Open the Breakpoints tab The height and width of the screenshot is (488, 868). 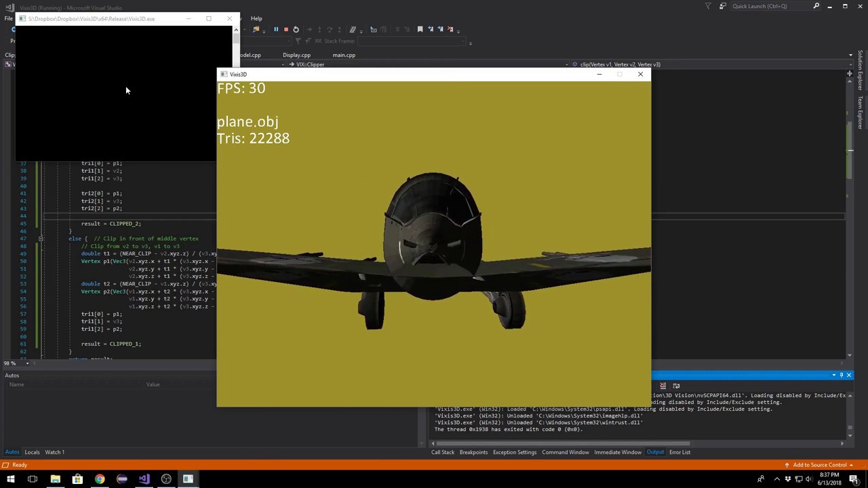(473, 452)
